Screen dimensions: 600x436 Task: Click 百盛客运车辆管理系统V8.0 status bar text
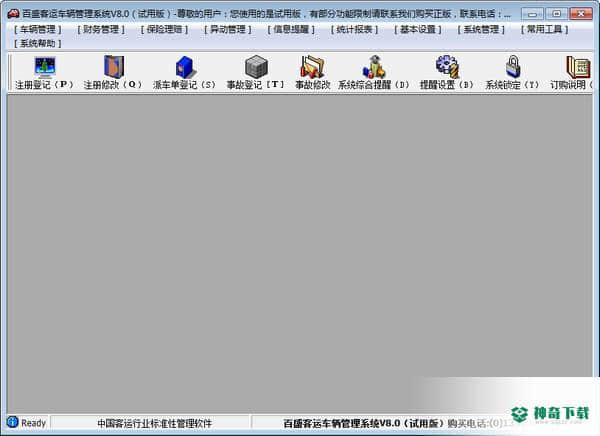(363, 423)
